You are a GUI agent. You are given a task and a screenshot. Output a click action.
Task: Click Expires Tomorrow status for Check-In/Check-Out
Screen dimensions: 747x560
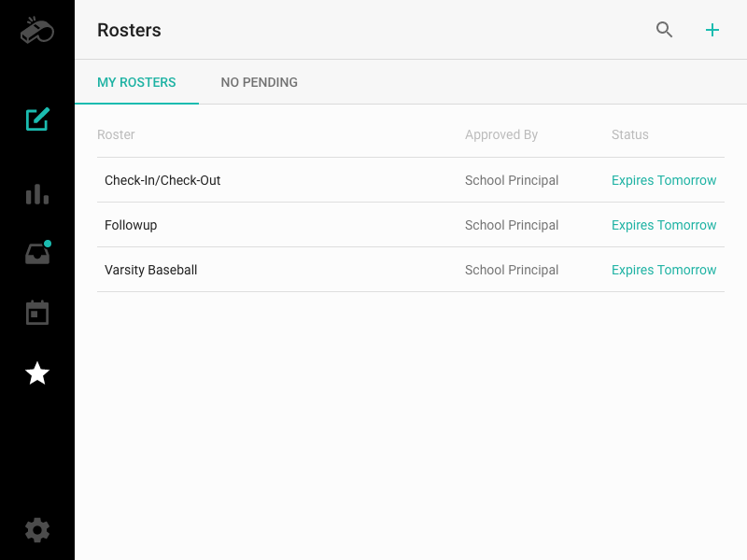(664, 180)
